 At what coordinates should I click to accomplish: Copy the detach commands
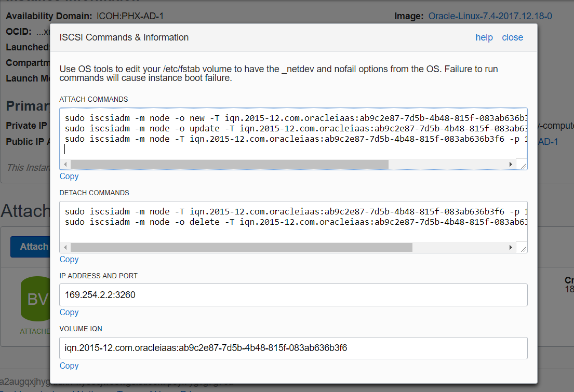pyautogui.click(x=69, y=259)
